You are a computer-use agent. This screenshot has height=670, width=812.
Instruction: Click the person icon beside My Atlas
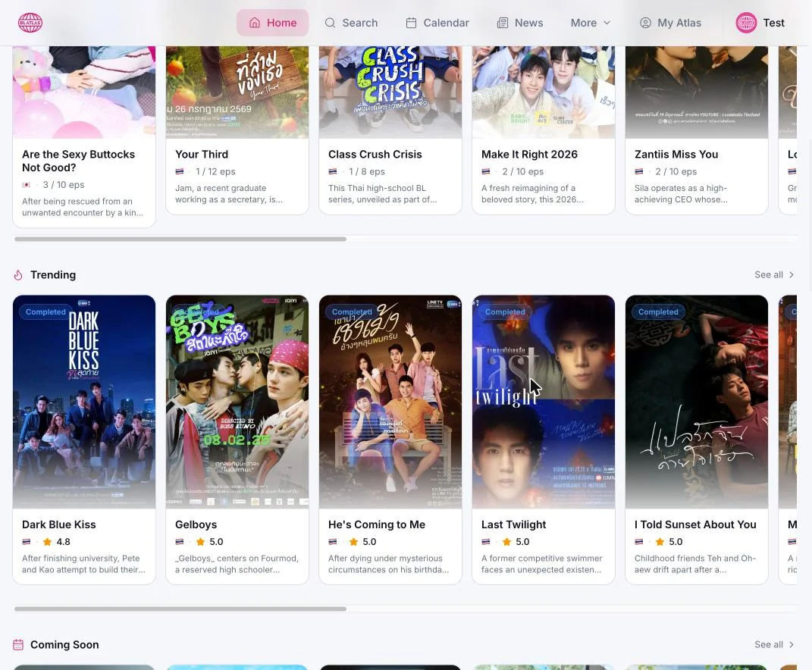click(x=645, y=23)
